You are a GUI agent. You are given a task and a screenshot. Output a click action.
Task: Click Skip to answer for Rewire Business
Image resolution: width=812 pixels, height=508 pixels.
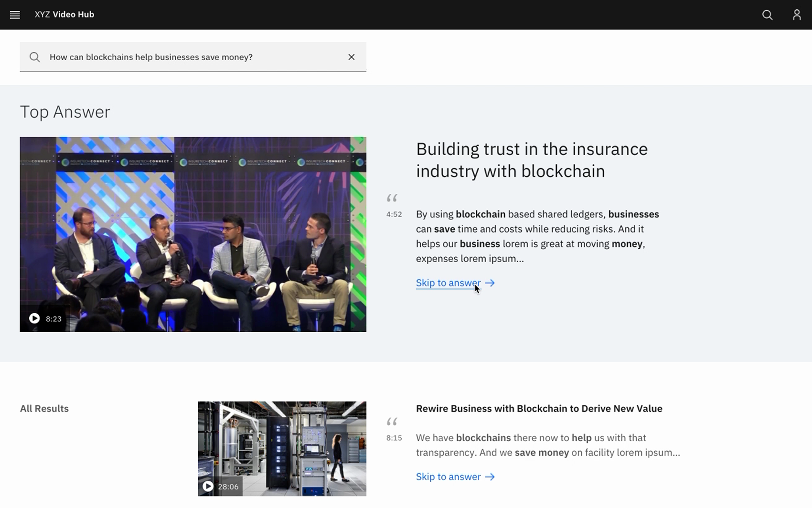pyautogui.click(x=448, y=477)
